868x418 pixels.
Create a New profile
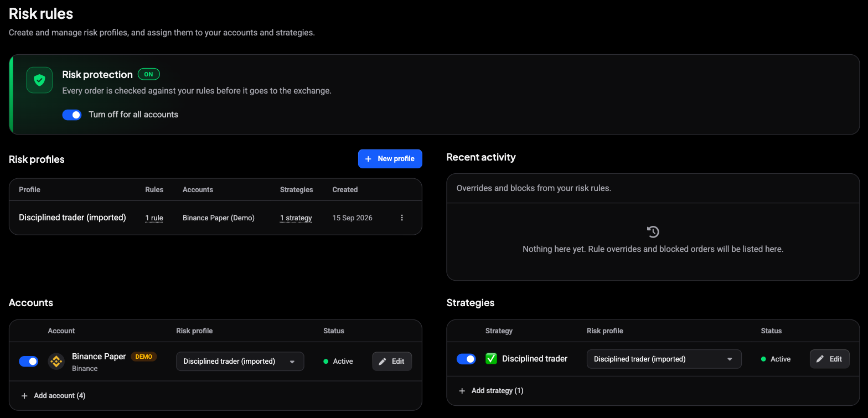coord(390,158)
